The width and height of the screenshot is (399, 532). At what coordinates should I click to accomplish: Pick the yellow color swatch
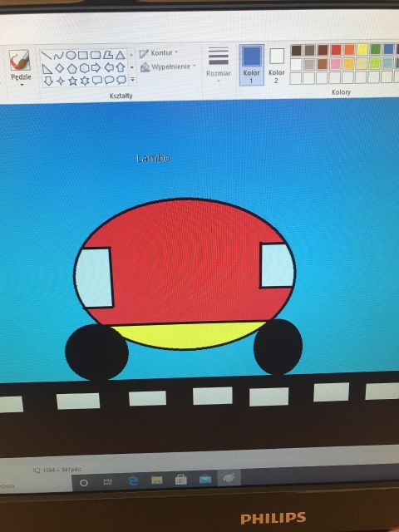click(362, 50)
